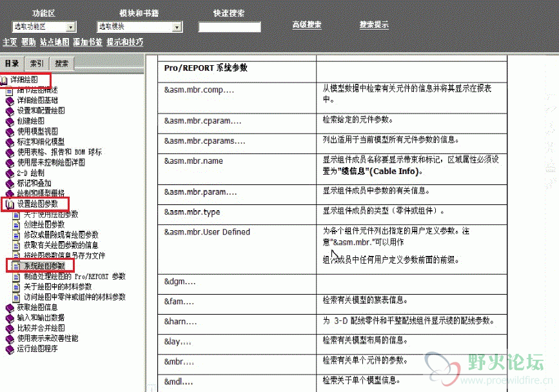Open 将绘图参数信息另存为文件 topic
This screenshot has height=392, width=559.
(x=64, y=255)
